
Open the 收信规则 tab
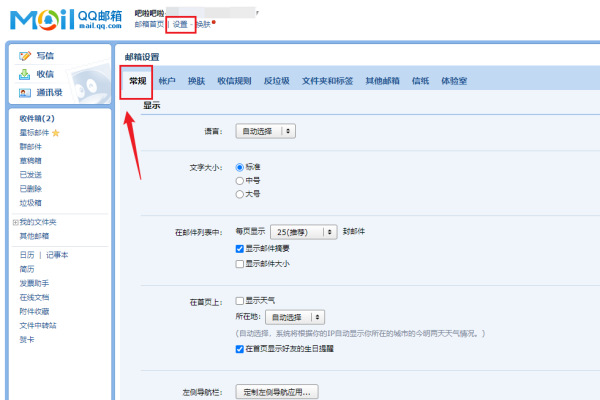point(234,81)
